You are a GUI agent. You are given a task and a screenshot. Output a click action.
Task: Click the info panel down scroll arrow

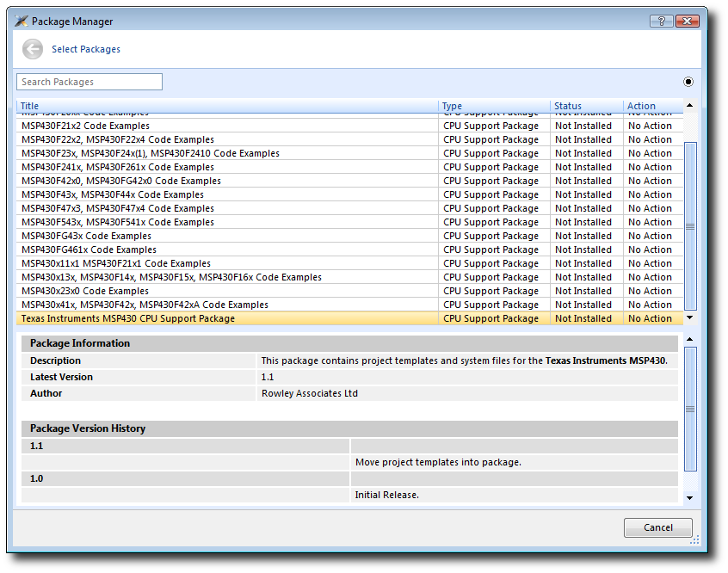point(689,498)
